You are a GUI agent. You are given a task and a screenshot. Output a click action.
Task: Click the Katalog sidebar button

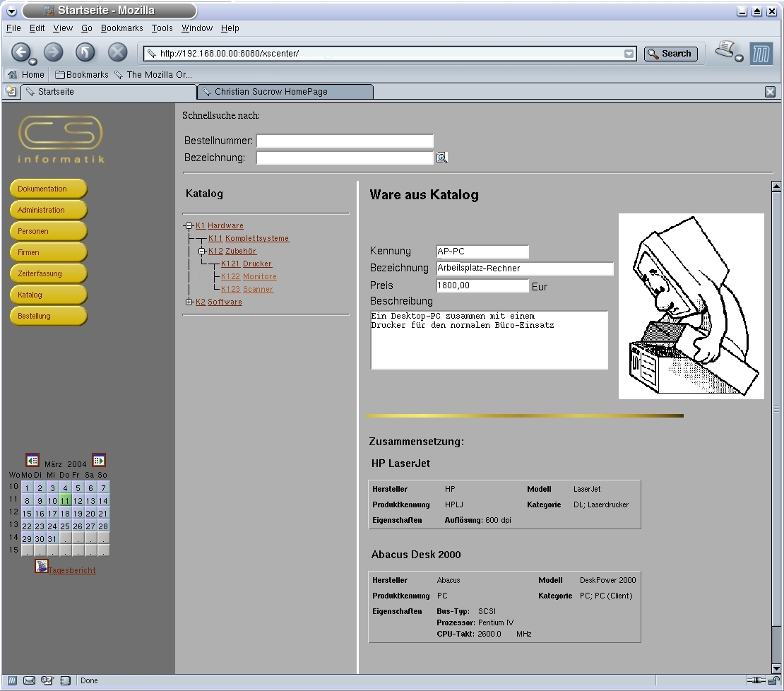click(x=49, y=295)
